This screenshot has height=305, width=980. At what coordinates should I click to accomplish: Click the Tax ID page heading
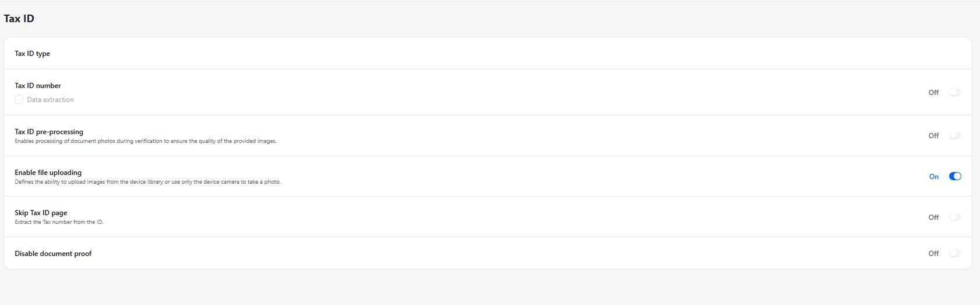(19, 19)
